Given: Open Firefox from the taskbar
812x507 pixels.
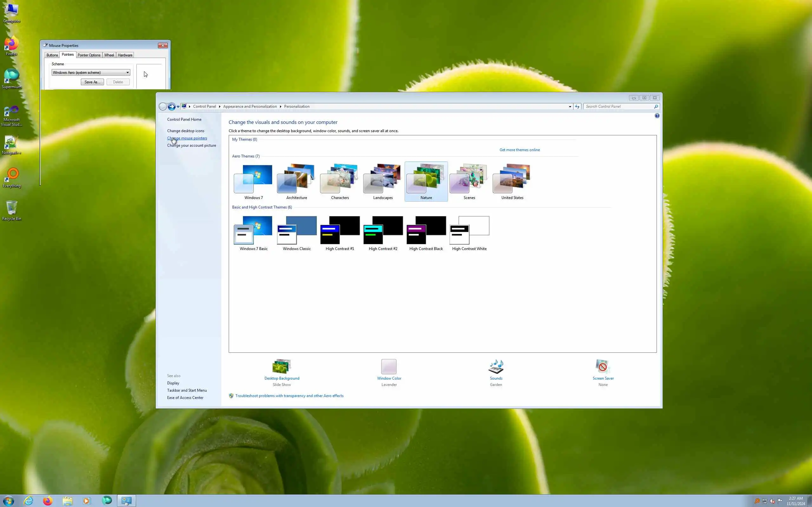Looking at the screenshot, I should (48, 501).
